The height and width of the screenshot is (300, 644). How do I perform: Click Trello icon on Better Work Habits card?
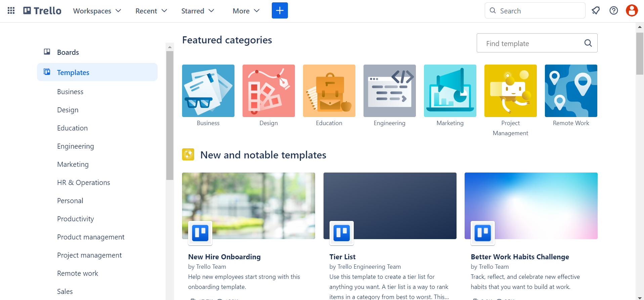[483, 233]
